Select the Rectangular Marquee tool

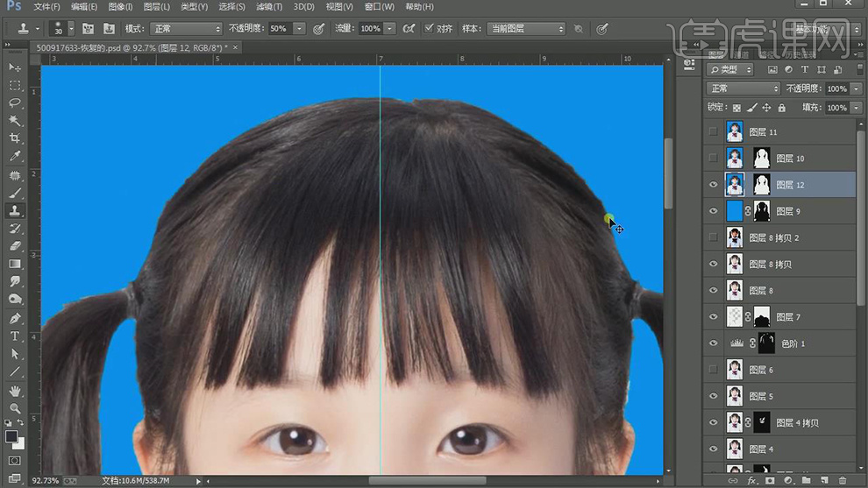[x=15, y=85]
